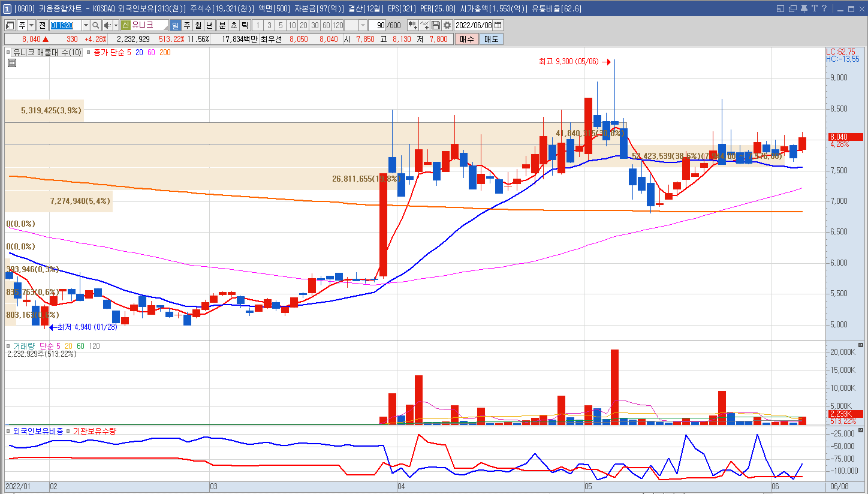Click the current price 8,040 axis tag

[x=845, y=137]
